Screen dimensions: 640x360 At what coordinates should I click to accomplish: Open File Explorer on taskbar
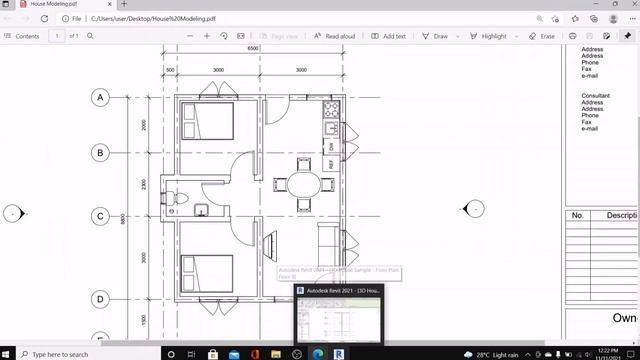276,354
